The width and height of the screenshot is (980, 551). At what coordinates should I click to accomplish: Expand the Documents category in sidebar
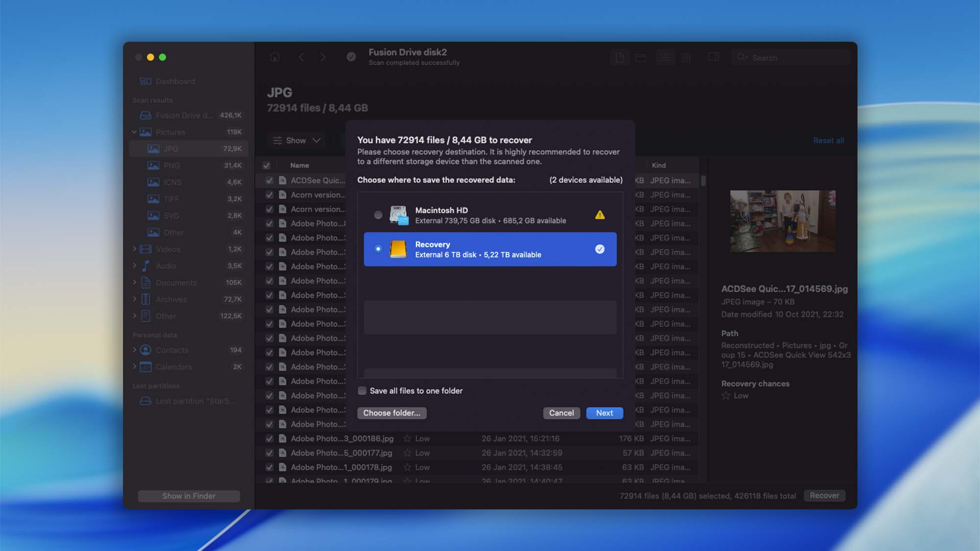[x=135, y=283]
